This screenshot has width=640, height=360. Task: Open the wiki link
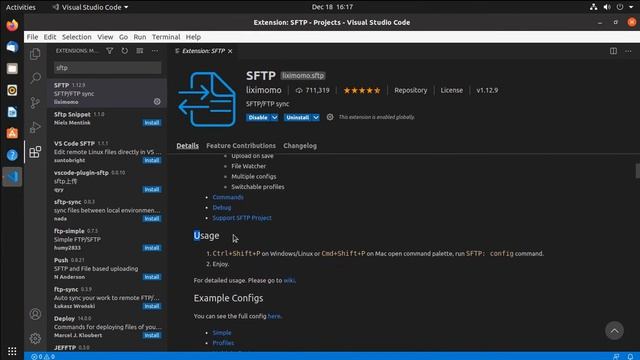[289, 280]
